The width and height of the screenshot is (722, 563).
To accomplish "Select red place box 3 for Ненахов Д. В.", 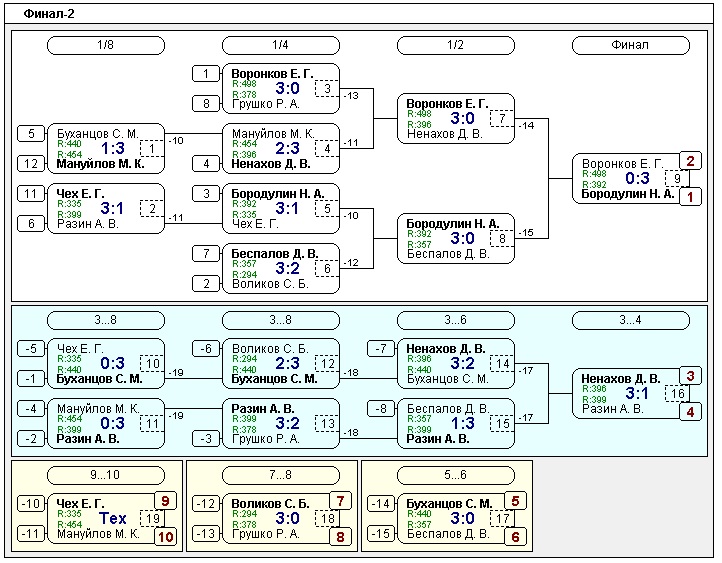I will 690,376.
